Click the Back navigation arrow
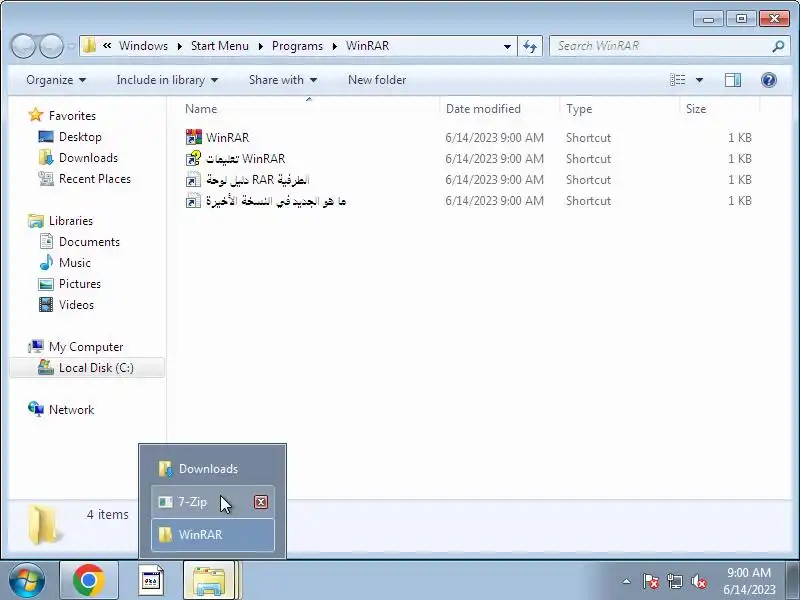 pyautogui.click(x=23, y=46)
